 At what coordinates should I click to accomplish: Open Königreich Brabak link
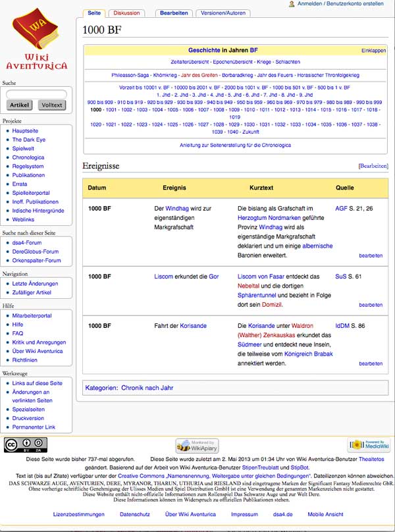click(x=309, y=354)
